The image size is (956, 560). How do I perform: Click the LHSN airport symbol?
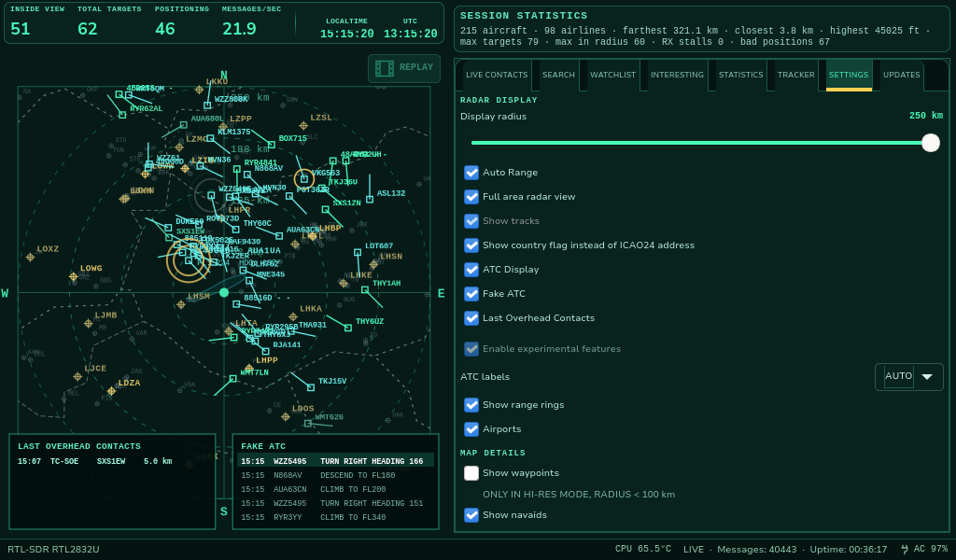pyautogui.click(x=373, y=264)
